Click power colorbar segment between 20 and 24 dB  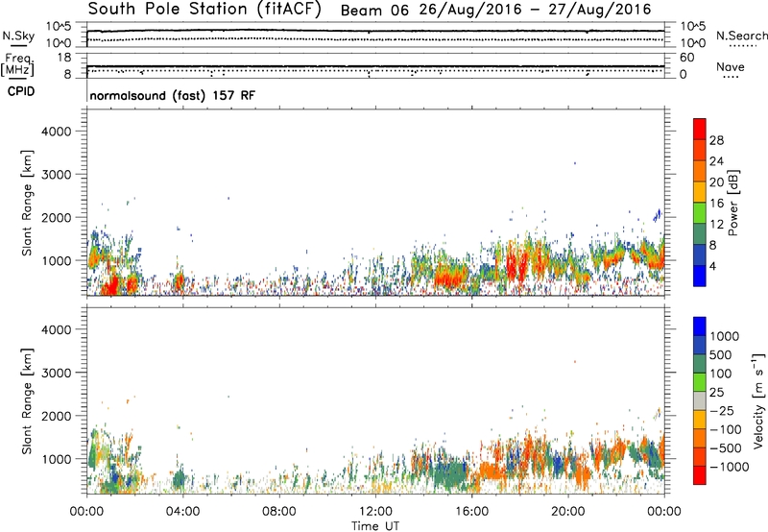(x=700, y=171)
